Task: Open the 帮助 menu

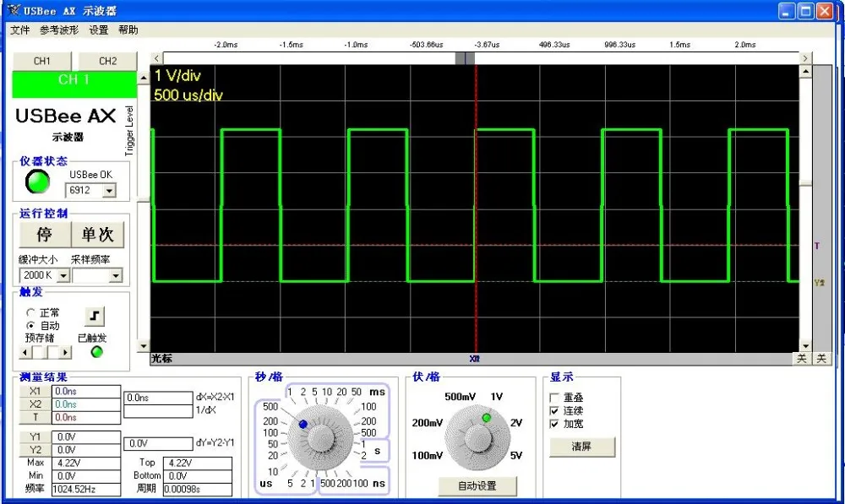Action: pos(128,30)
